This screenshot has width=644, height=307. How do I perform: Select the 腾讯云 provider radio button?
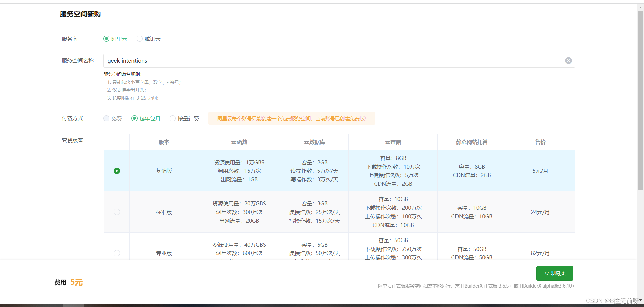pos(140,39)
